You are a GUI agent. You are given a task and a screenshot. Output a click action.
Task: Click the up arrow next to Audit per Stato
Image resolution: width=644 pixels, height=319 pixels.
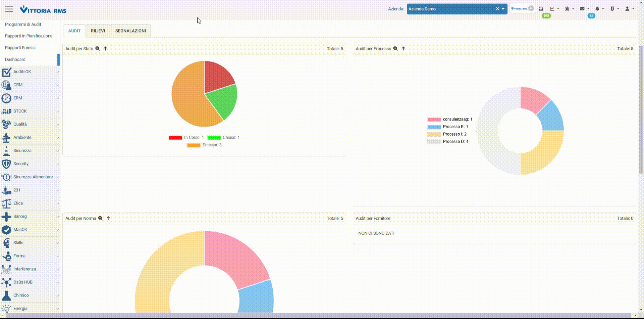(105, 48)
